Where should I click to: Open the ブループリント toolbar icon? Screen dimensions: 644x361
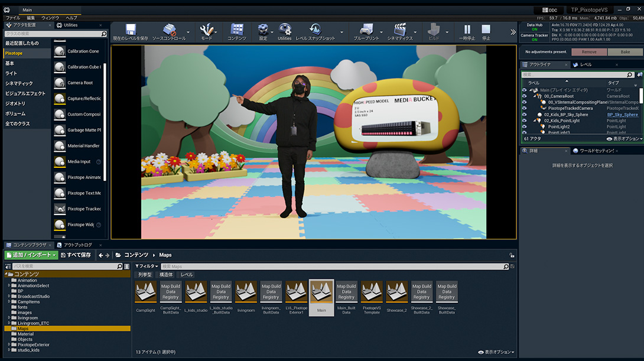tap(366, 29)
